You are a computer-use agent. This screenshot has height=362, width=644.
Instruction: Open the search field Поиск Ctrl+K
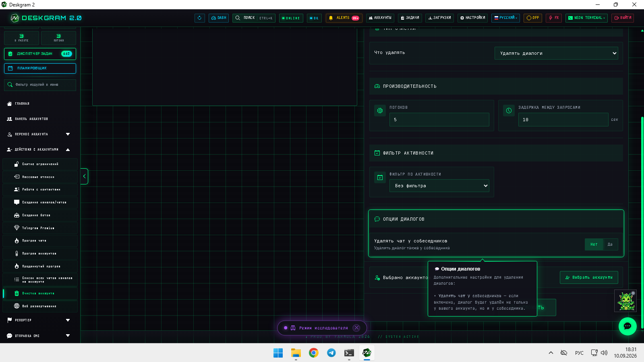(x=254, y=18)
